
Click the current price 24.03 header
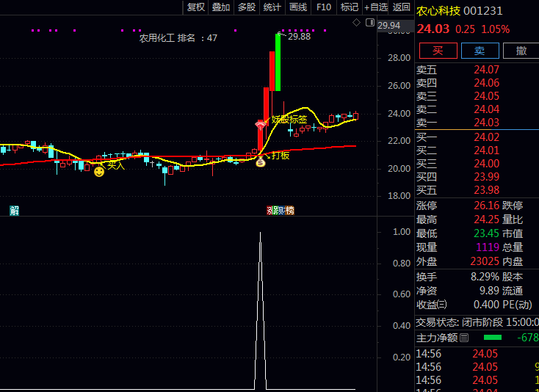pos(433,29)
